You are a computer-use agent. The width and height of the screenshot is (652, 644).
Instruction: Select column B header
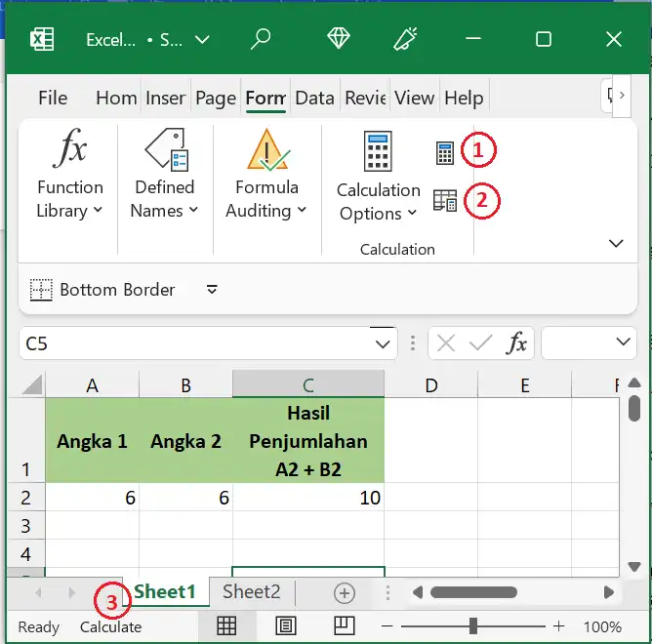pyautogui.click(x=185, y=384)
